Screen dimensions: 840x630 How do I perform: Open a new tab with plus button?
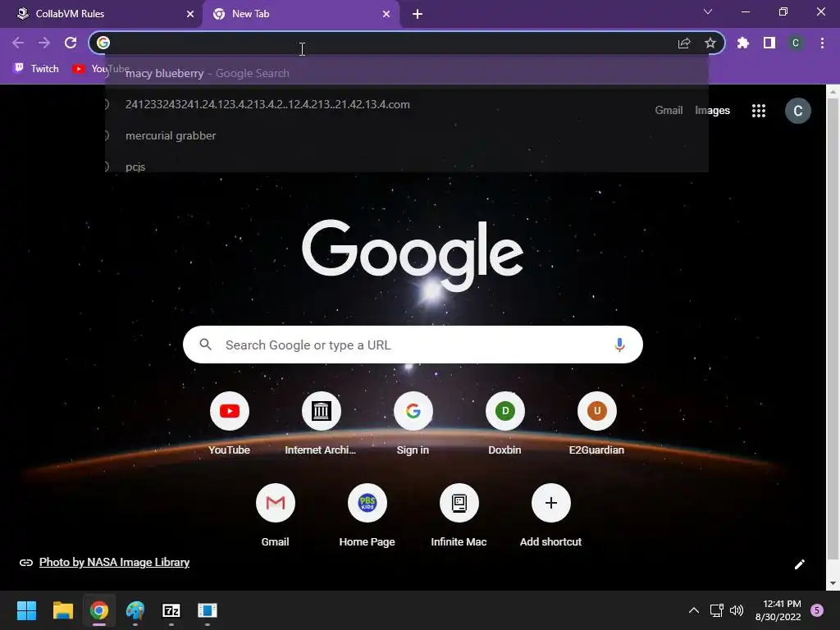point(418,14)
